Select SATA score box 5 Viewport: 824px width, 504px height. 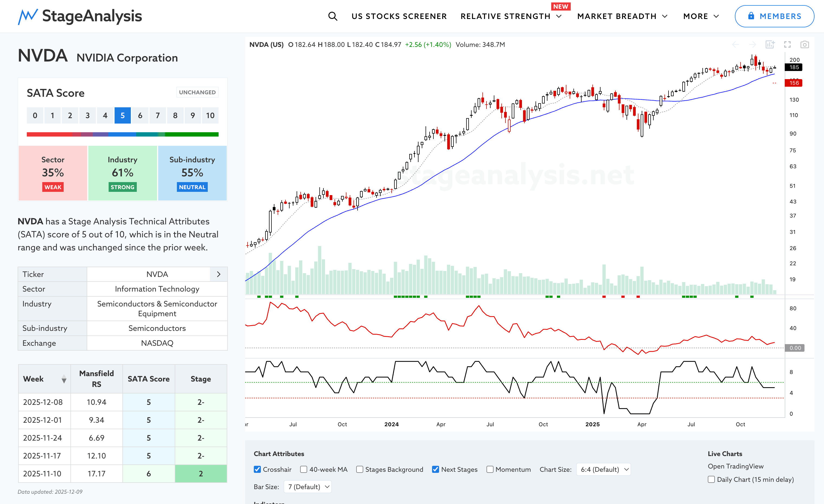[122, 115]
